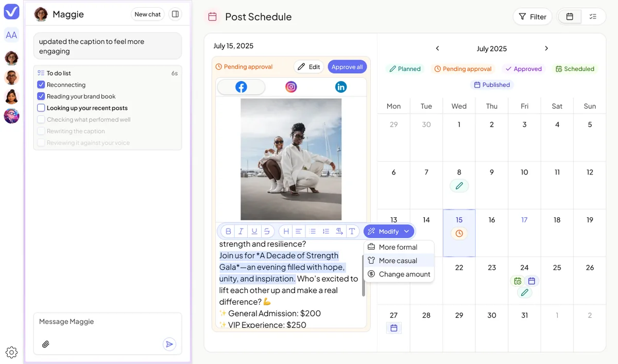Select the first curly-haired avatar in the sidebar
The height and width of the screenshot is (364, 618).
point(11,58)
